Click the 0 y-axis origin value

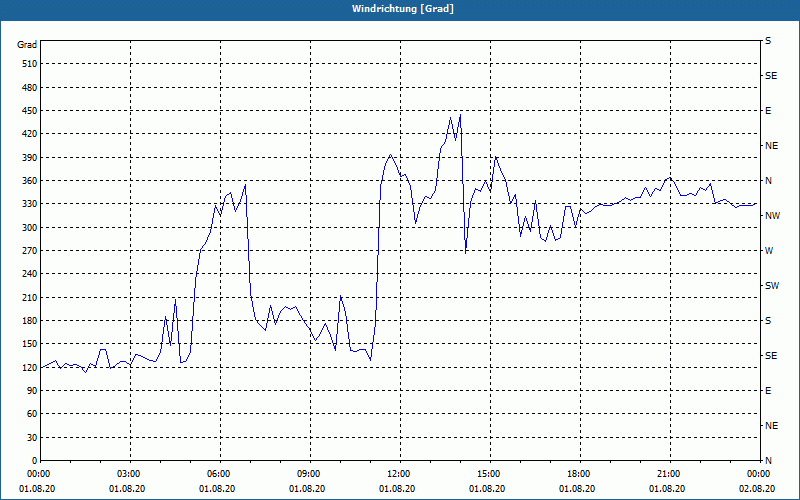point(34,461)
